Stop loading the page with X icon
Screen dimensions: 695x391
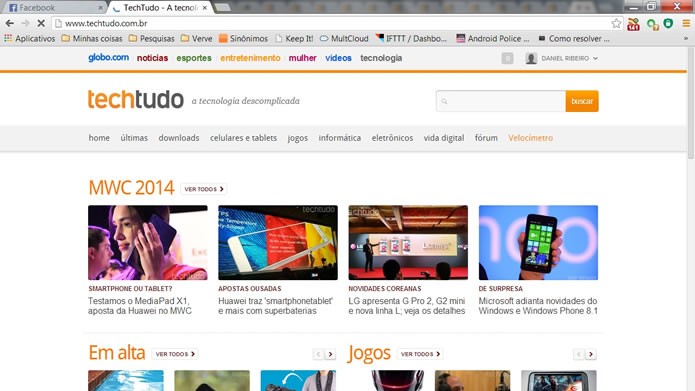point(41,23)
